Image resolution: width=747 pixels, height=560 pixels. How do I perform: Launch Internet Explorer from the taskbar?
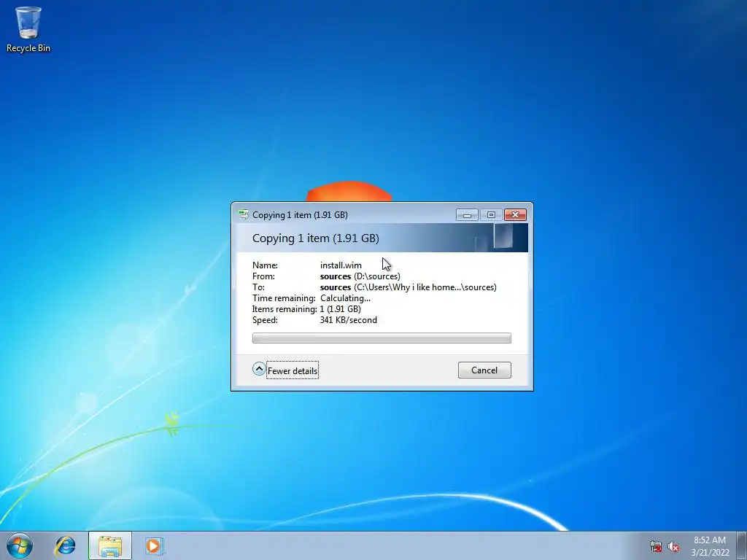coord(65,545)
